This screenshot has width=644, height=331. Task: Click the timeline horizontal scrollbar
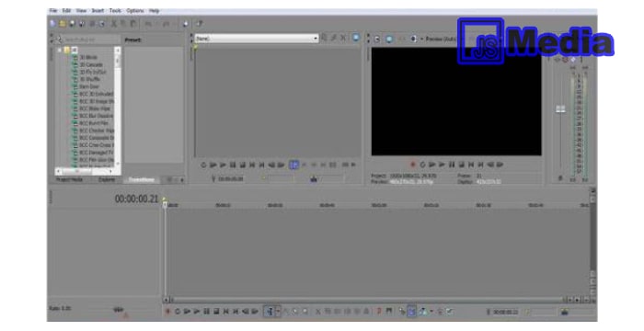click(365, 301)
